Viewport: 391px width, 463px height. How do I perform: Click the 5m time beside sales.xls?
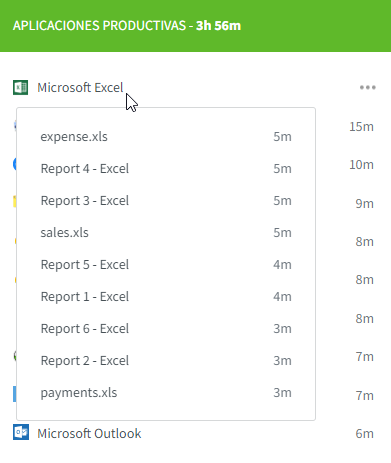[x=282, y=233]
